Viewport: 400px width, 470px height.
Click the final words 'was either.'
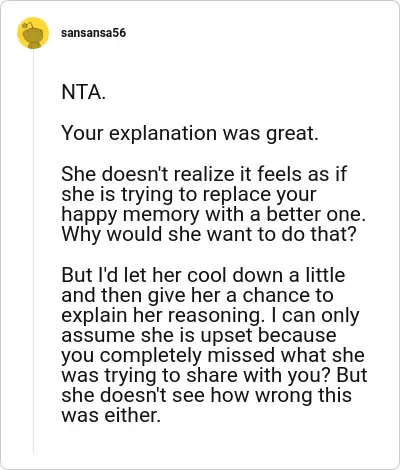(x=111, y=415)
